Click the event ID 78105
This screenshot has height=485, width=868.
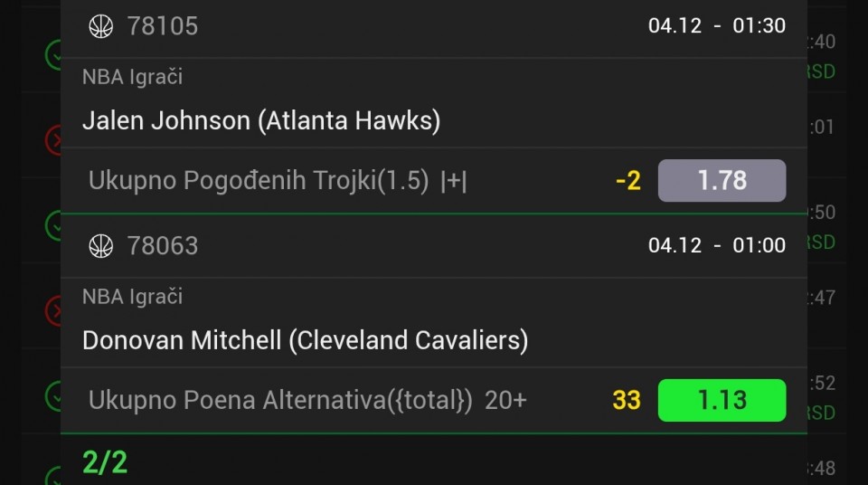[x=163, y=26]
